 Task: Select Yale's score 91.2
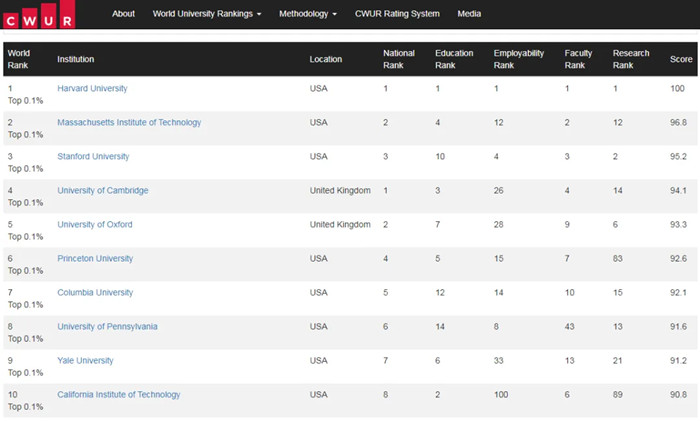click(678, 360)
